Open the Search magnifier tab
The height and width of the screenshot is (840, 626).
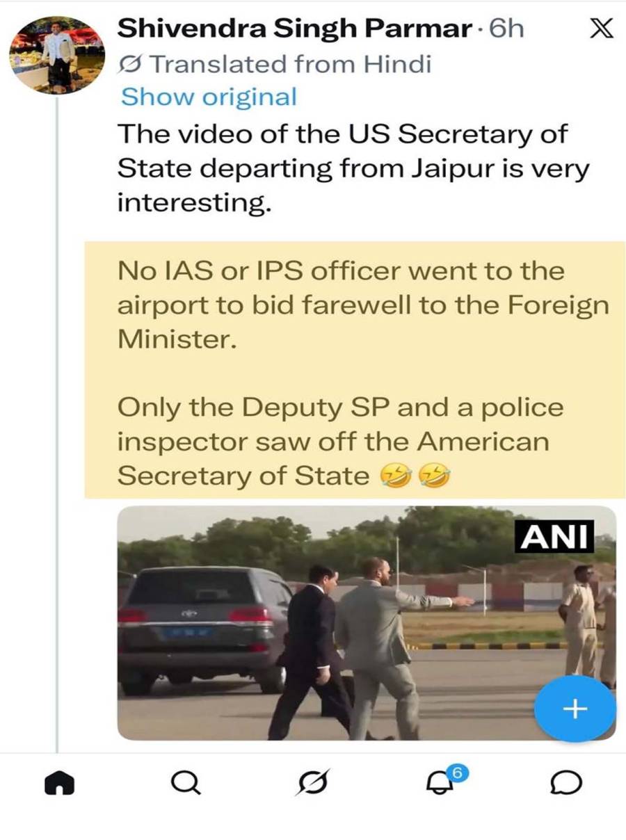click(186, 784)
